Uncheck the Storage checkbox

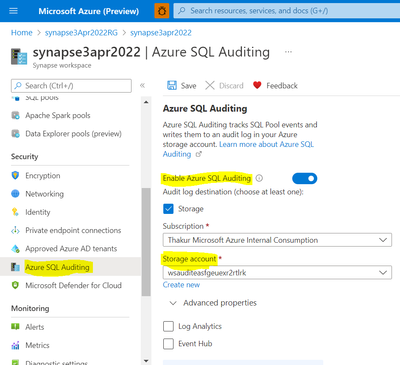(168, 209)
